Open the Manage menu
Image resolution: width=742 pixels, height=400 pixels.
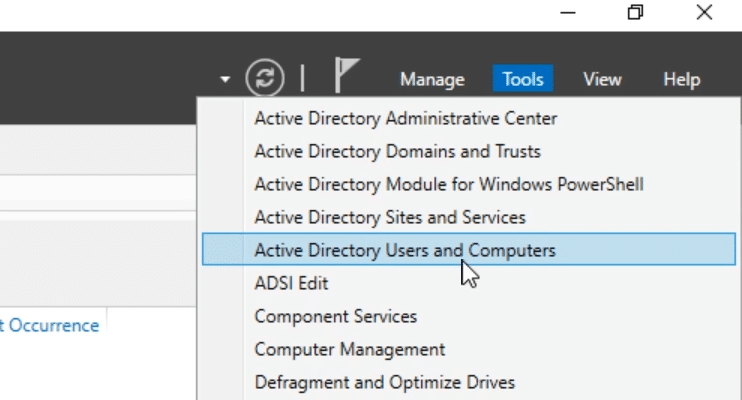[432, 79]
